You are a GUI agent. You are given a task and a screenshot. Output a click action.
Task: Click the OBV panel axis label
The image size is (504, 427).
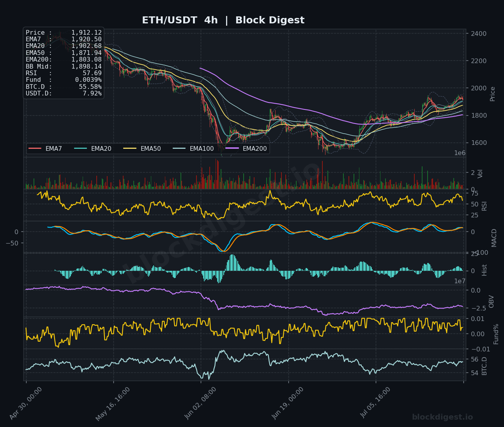click(x=492, y=302)
